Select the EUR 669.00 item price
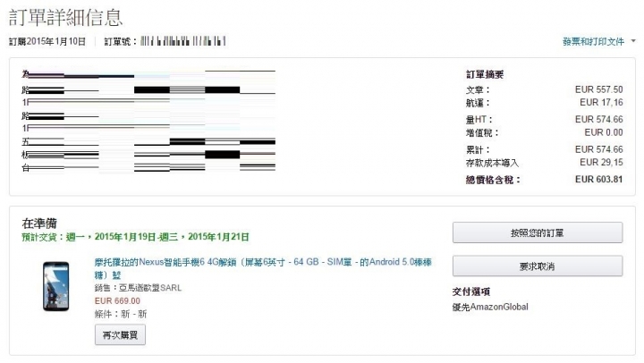The width and height of the screenshot is (644, 363). [117, 301]
